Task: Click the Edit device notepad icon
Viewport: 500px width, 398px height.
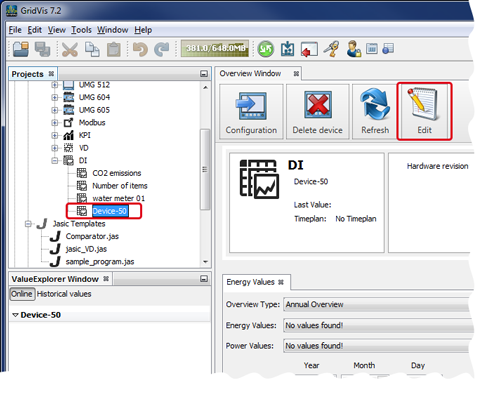Action: pyautogui.click(x=424, y=104)
